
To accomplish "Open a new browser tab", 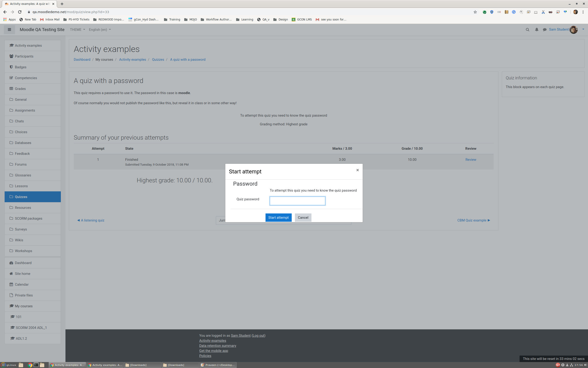I will click(x=62, y=4).
